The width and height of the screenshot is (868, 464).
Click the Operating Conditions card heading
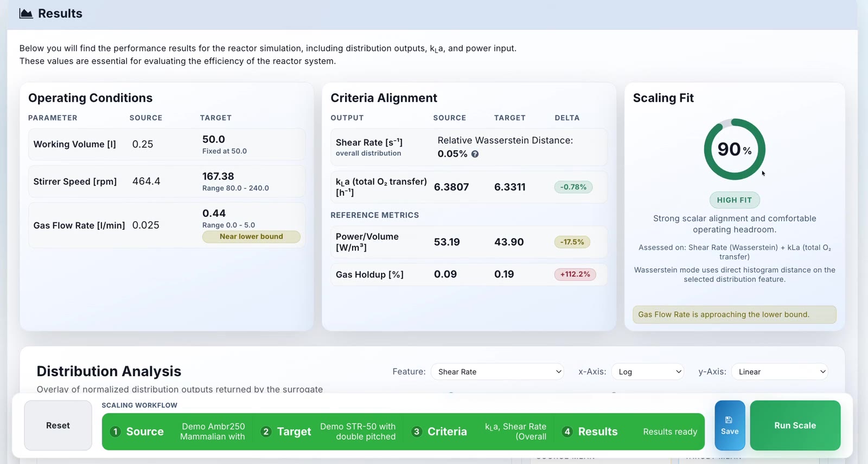[91, 98]
